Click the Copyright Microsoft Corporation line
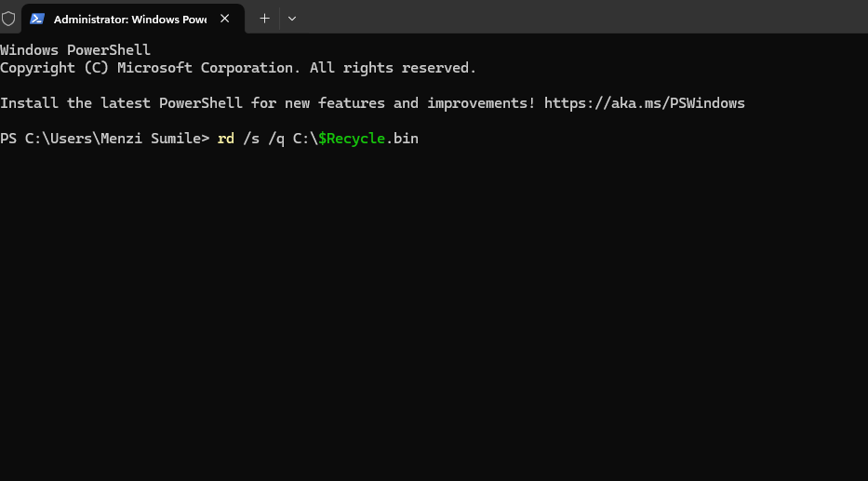The height and width of the screenshot is (481, 868). 238,68
